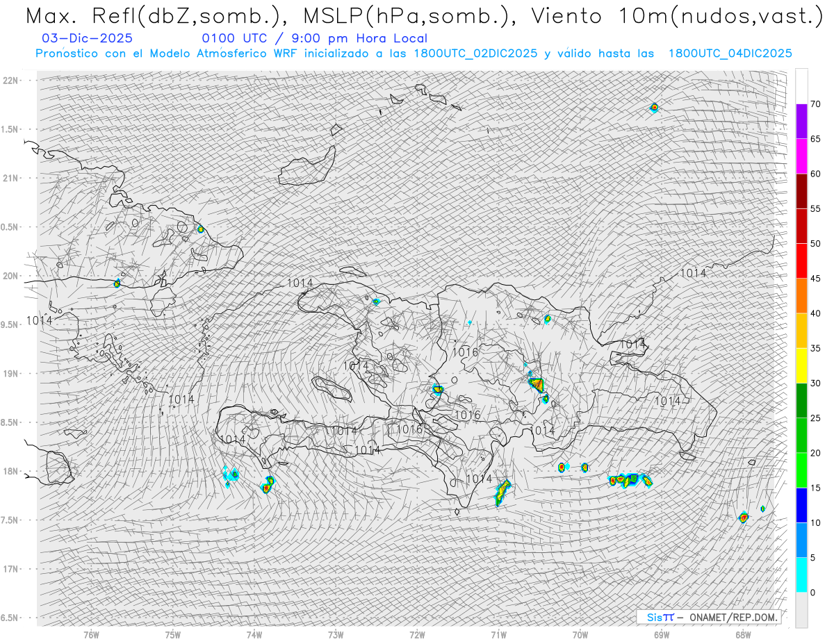Click the '72W' longitude label
834x644 pixels.
[418, 634]
